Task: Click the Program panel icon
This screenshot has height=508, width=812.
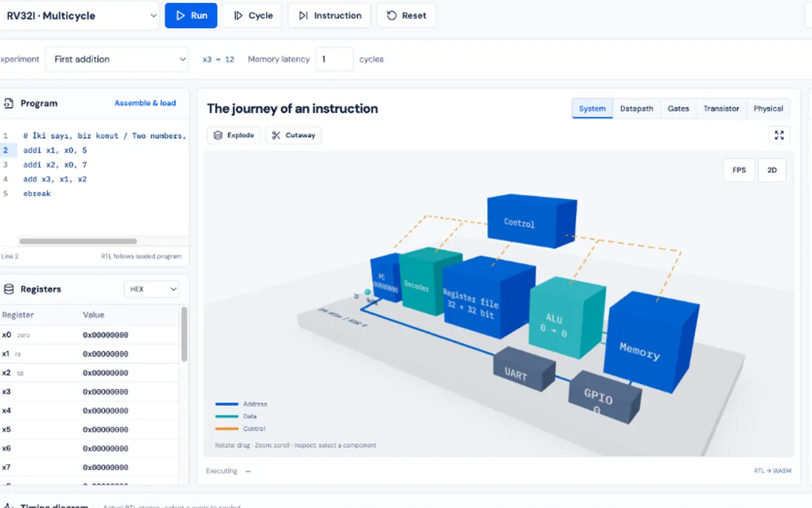Action: pos(9,104)
